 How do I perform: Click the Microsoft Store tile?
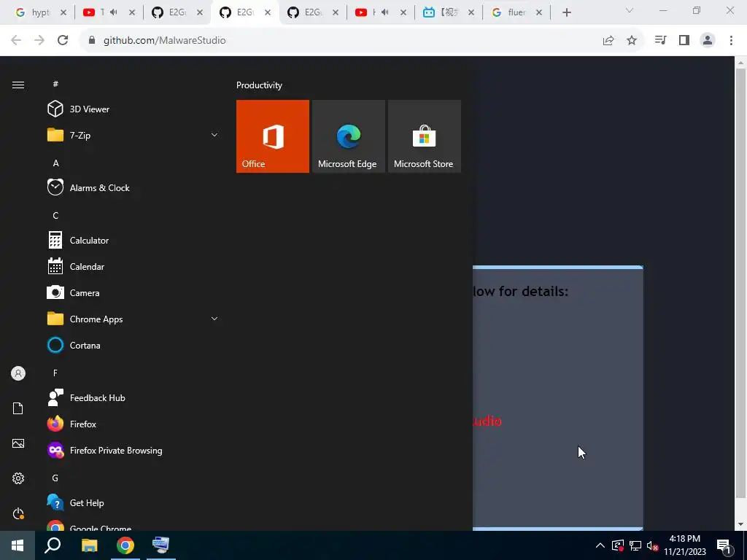(425, 136)
